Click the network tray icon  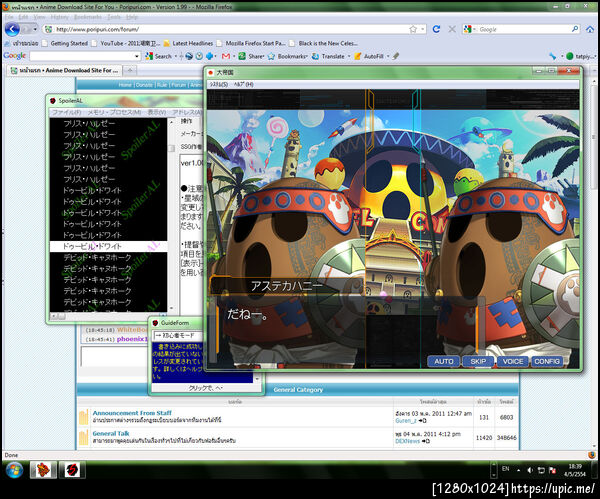pos(541,470)
